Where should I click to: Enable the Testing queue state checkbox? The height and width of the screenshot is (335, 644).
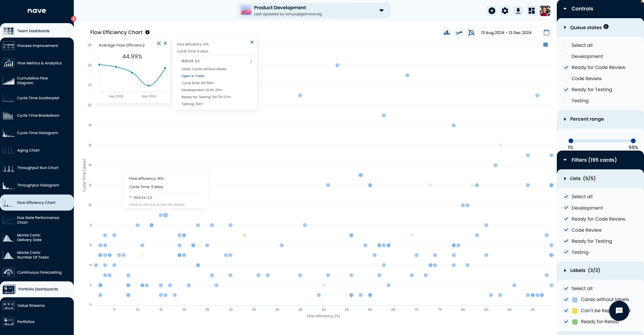[x=566, y=101]
